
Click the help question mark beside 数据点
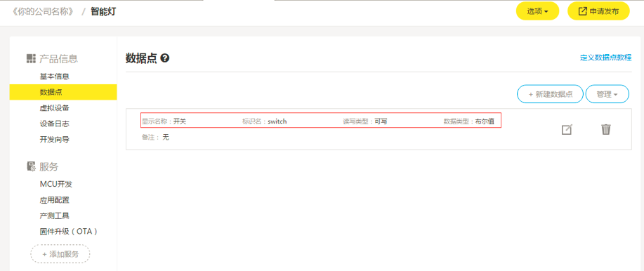coord(165,58)
